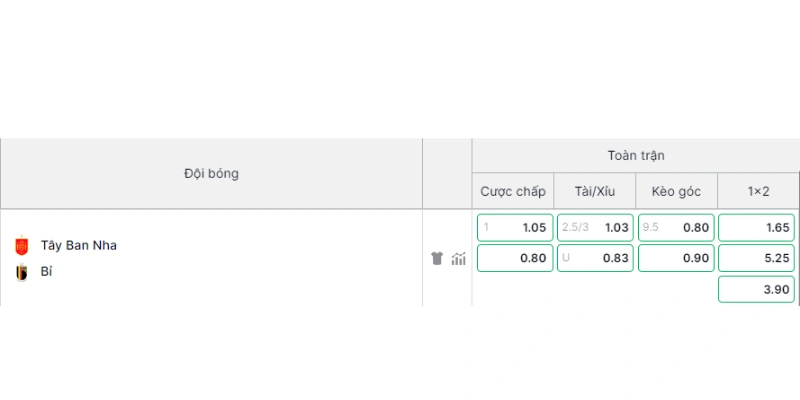The image size is (800, 400).
Task: Choose under odds 0.83
Action: click(595, 258)
